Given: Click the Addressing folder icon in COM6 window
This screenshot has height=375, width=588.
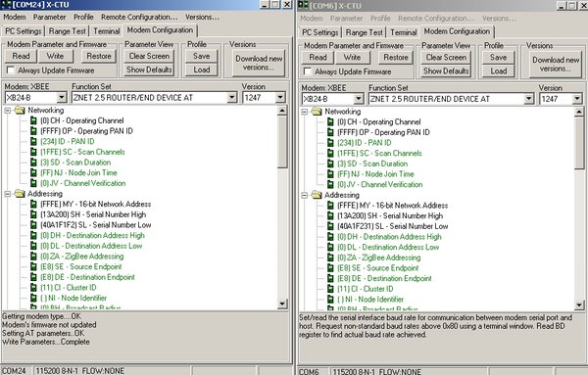Looking at the screenshot, I should click(317, 195).
